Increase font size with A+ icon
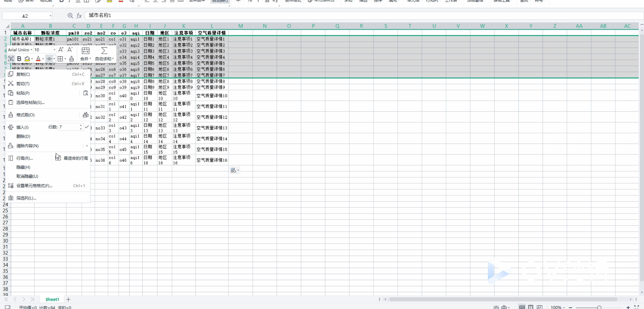Image resolution: width=644 pixels, height=309 pixels. pos(61,50)
